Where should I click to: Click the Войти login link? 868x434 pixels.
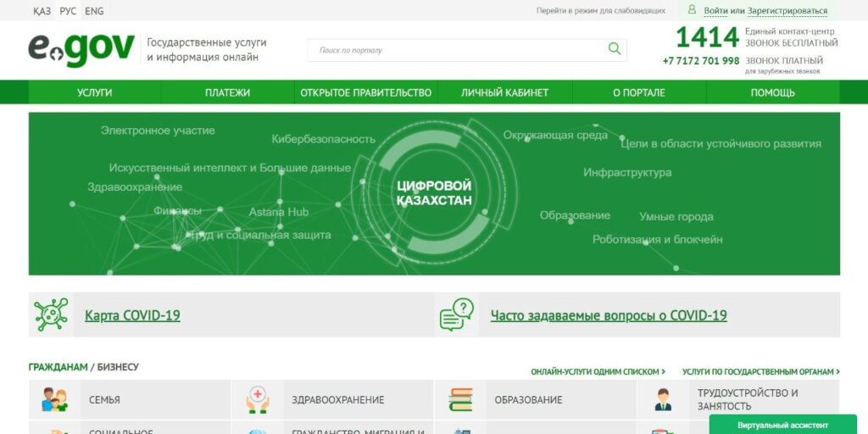[x=715, y=10]
